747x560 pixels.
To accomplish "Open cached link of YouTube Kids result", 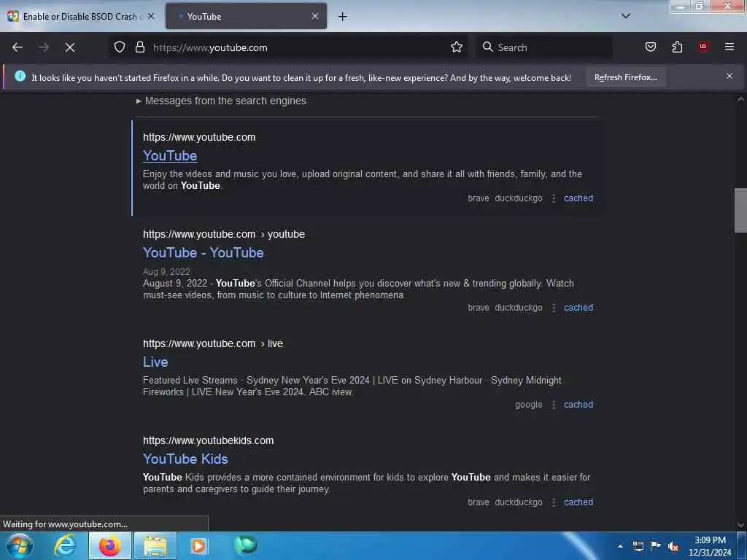I will (x=578, y=502).
